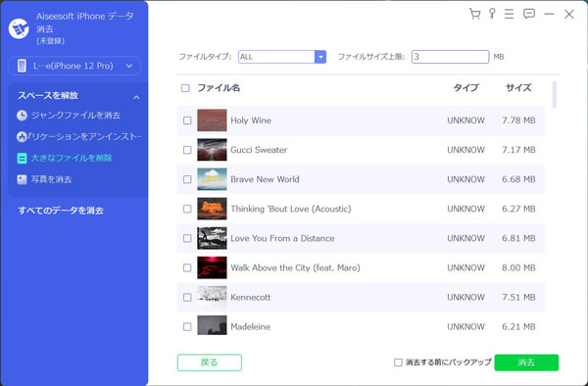Click the phone device icon
The width and height of the screenshot is (588, 386).
pyautogui.click(x=22, y=66)
